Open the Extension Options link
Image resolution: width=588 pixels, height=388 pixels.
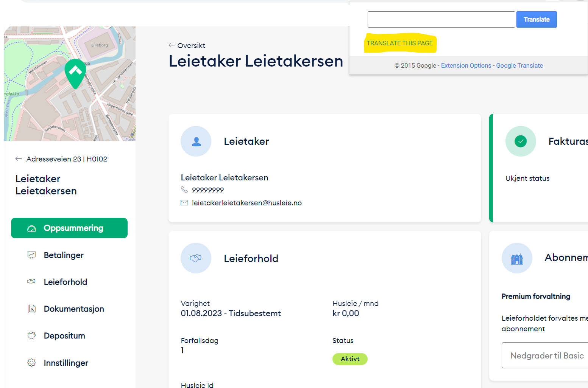pos(466,66)
